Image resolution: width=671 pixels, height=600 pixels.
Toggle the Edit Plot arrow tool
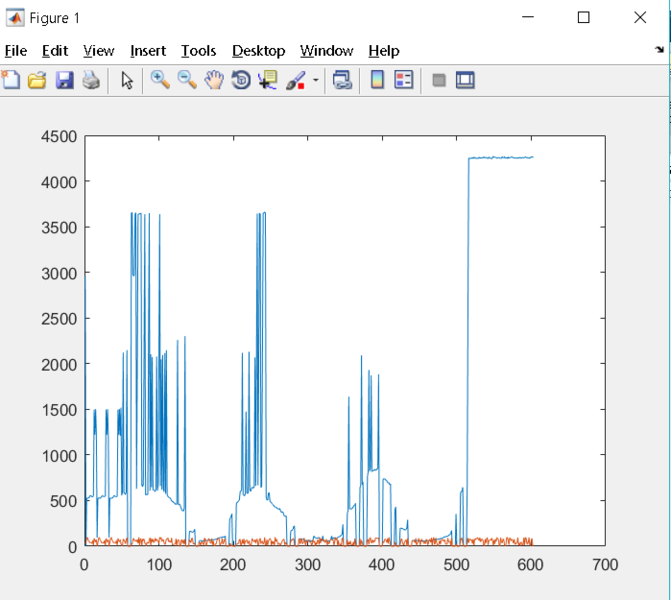coord(127,81)
